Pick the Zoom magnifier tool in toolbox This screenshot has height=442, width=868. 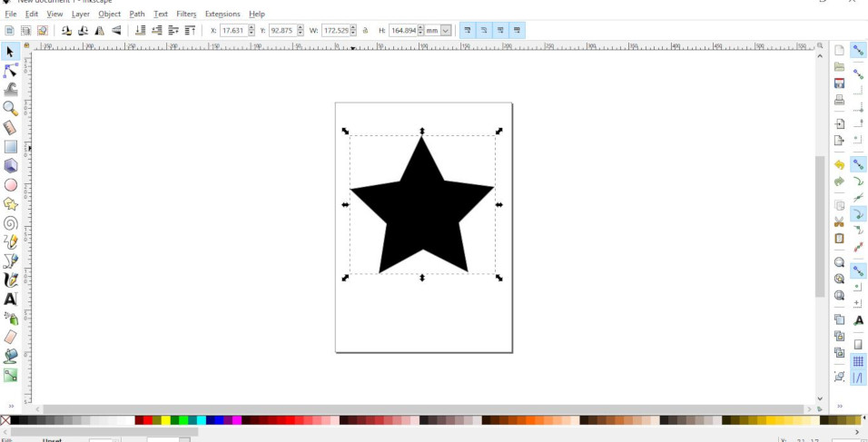tap(10, 108)
